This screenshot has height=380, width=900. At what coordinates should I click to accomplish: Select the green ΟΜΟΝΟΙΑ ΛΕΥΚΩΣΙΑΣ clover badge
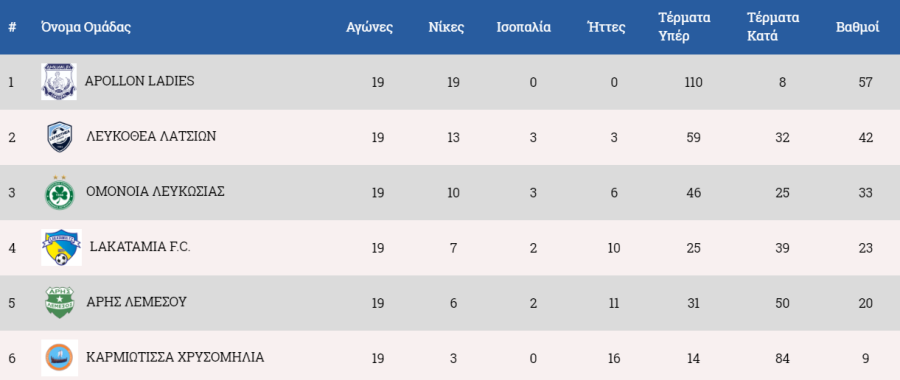pos(60,193)
